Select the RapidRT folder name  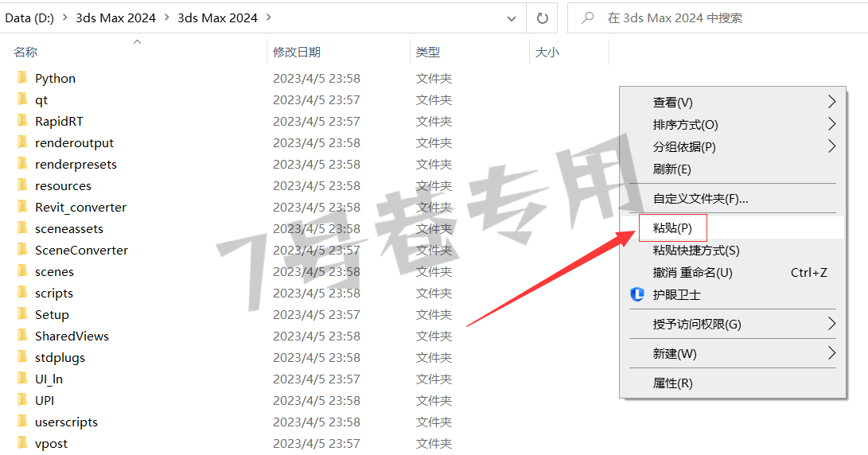tap(59, 121)
